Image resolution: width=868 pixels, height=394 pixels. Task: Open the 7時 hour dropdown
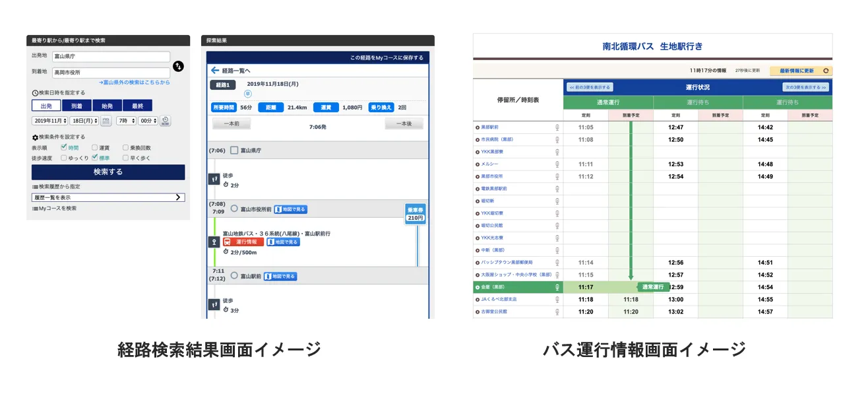(126, 121)
